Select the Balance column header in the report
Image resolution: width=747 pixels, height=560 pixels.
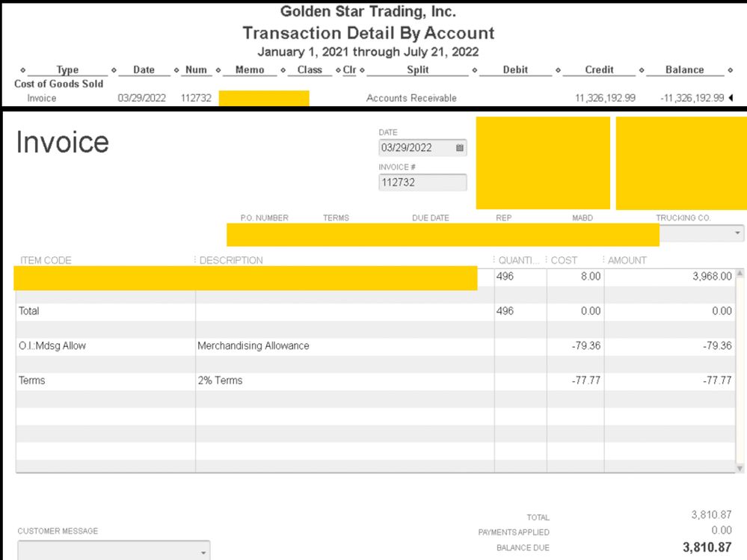[x=685, y=70]
